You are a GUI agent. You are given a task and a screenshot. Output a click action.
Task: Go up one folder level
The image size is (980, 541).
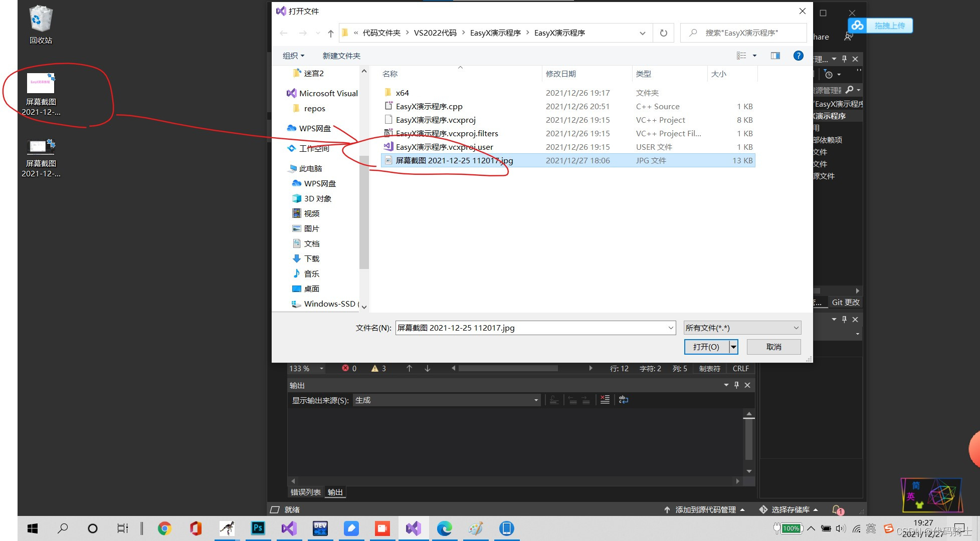click(330, 34)
